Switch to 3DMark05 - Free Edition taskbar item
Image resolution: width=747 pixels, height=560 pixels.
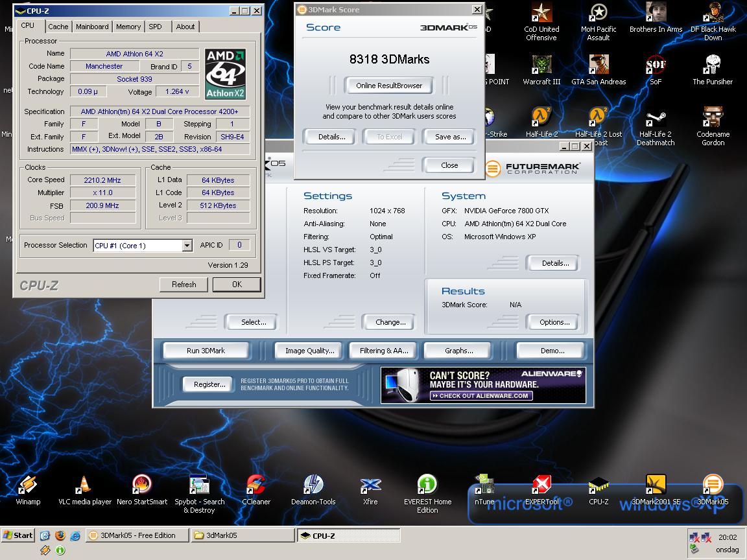(137, 535)
